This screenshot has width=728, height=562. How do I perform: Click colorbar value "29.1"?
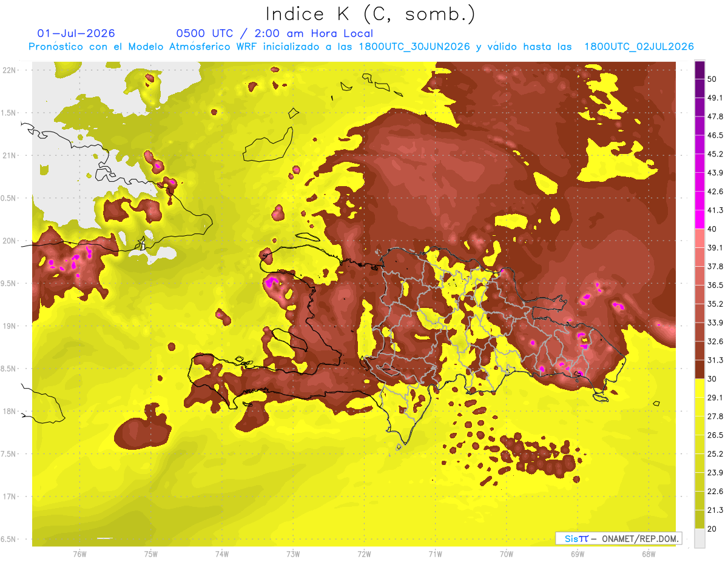[x=715, y=398]
